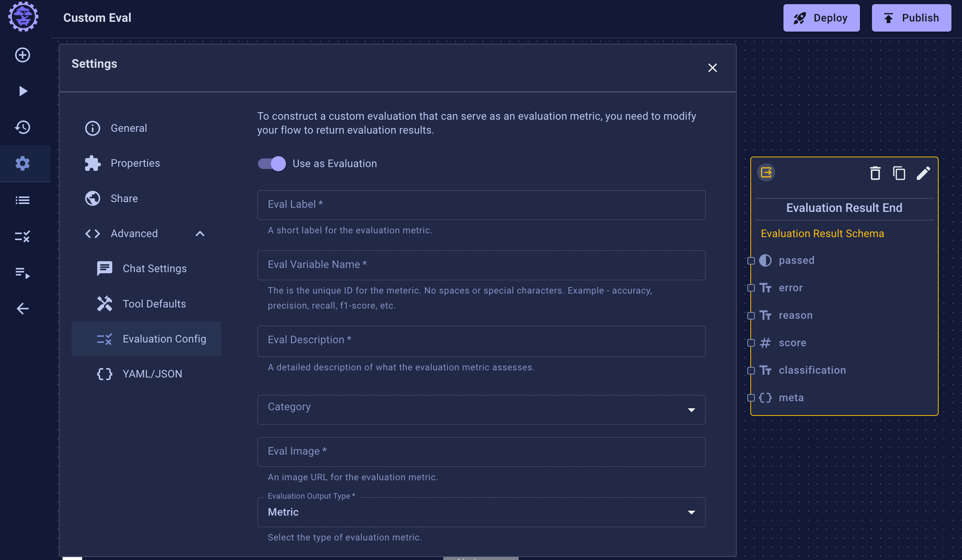Open the Share settings tab

(x=146, y=198)
